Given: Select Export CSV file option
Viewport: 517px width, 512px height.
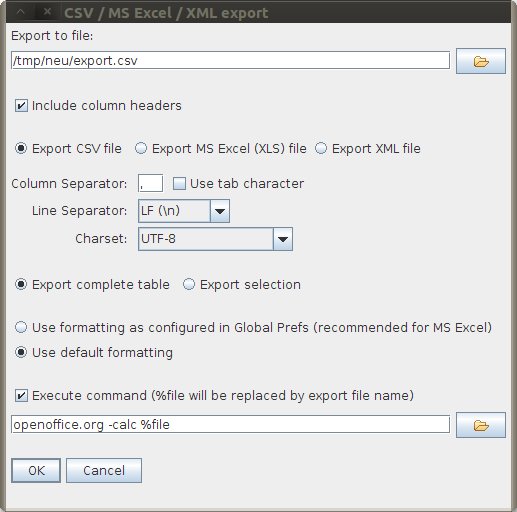Looking at the screenshot, I should tap(21, 148).
